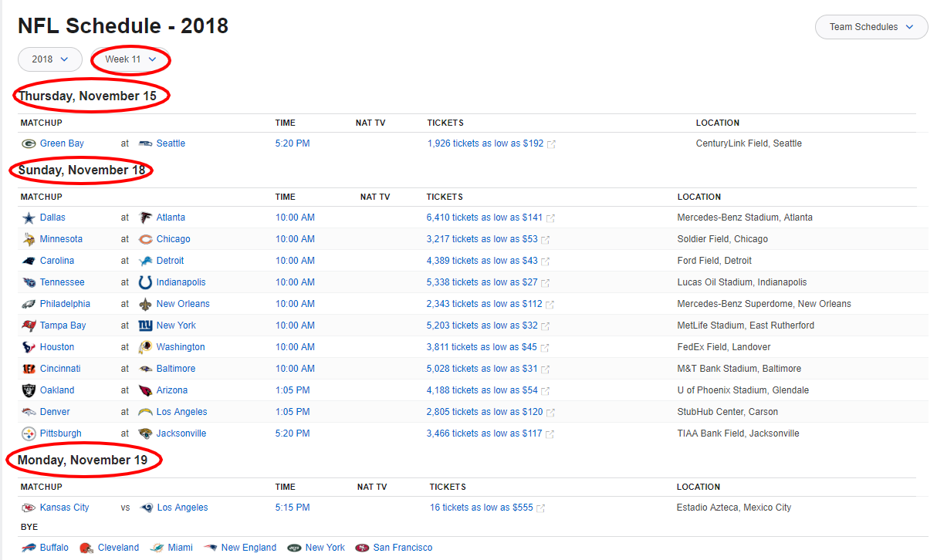Click the Minnesota Vikings logo
The image size is (937, 560).
(x=29, y=239)
